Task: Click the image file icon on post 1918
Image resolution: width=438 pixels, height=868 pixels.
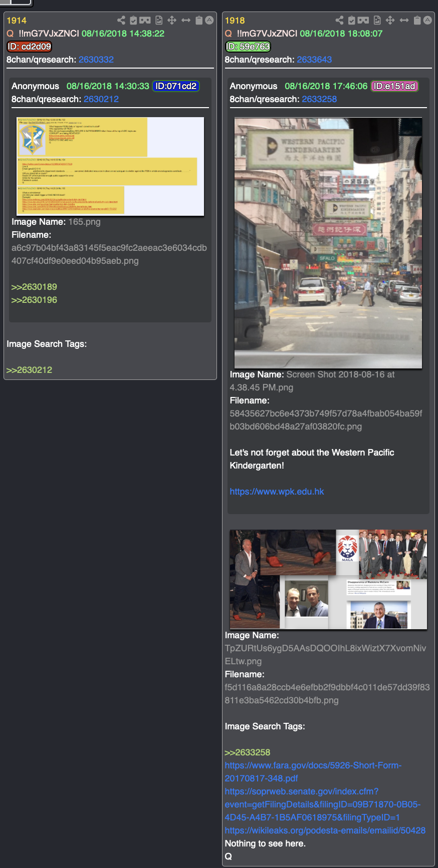Action: tap(377, 20)
